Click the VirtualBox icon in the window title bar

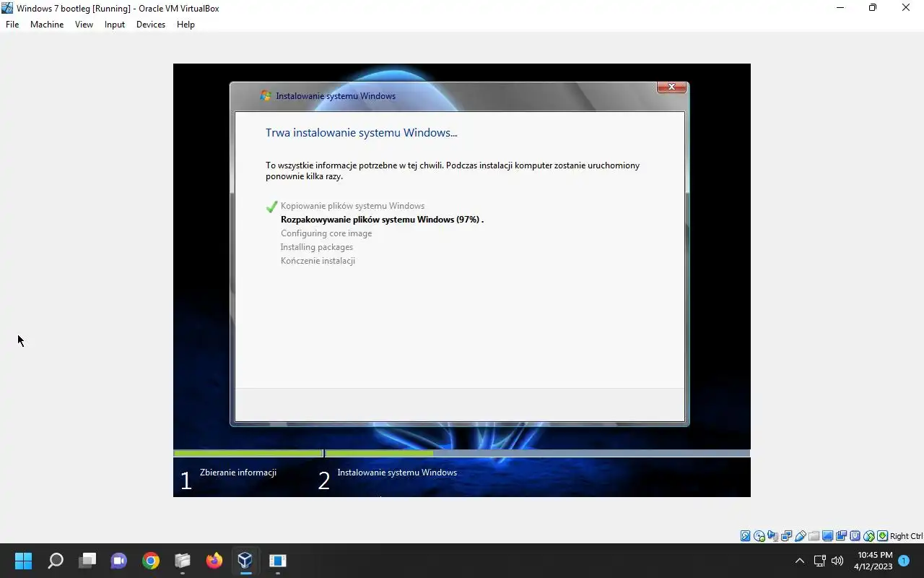coord(8,8)
